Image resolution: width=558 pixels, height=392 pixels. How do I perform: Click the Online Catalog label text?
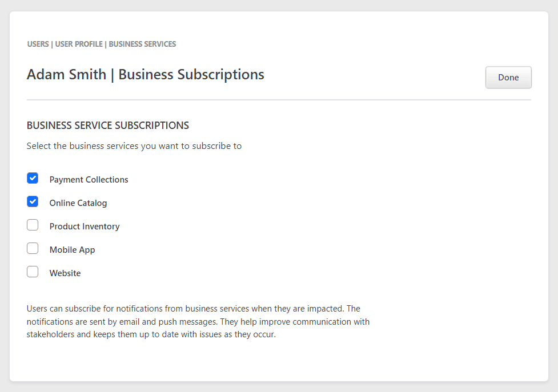(78, 203)
